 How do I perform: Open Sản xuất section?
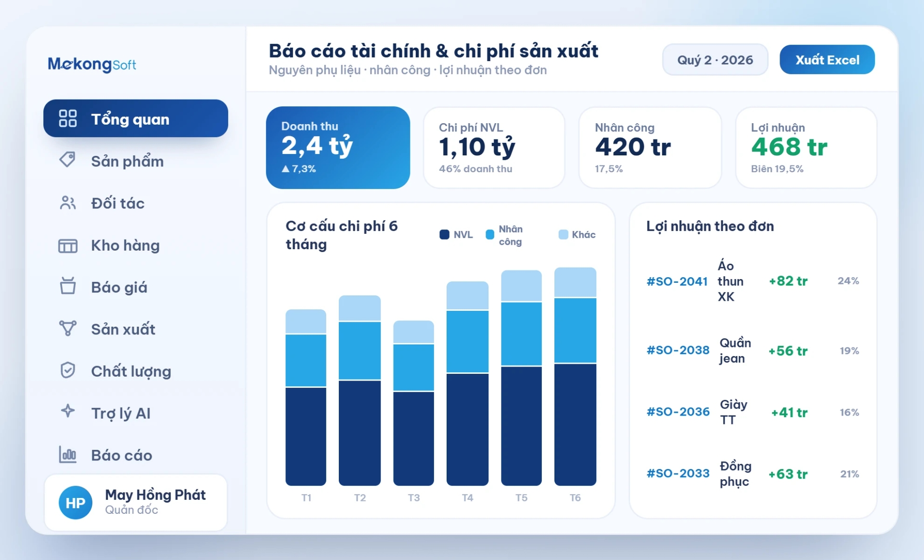tap(136, 329)
